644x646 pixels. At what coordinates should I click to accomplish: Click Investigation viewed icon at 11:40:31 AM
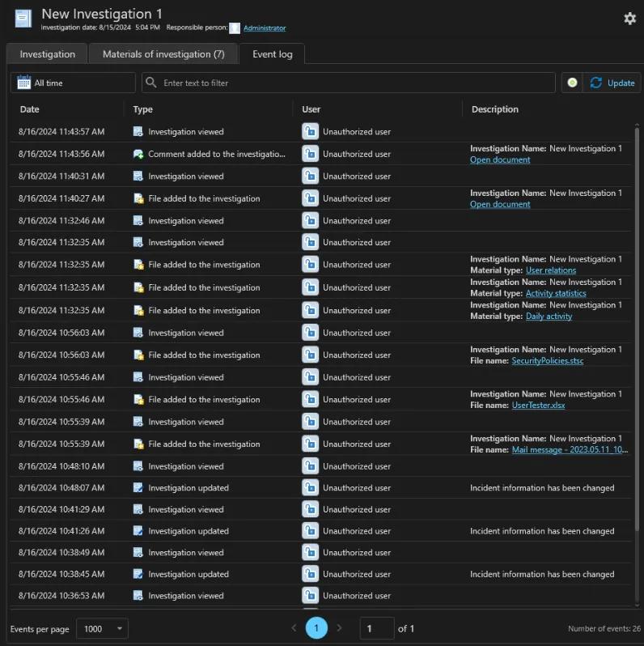(x=138, y=176)
